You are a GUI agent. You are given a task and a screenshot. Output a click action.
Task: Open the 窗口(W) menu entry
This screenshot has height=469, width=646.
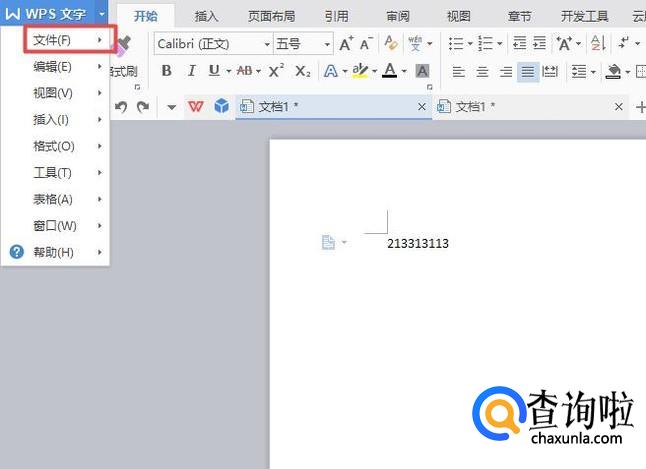(56, 226)
